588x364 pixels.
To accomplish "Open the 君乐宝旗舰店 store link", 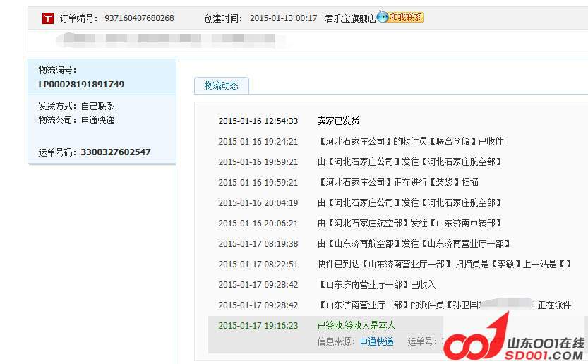I will tap(350, 18).
